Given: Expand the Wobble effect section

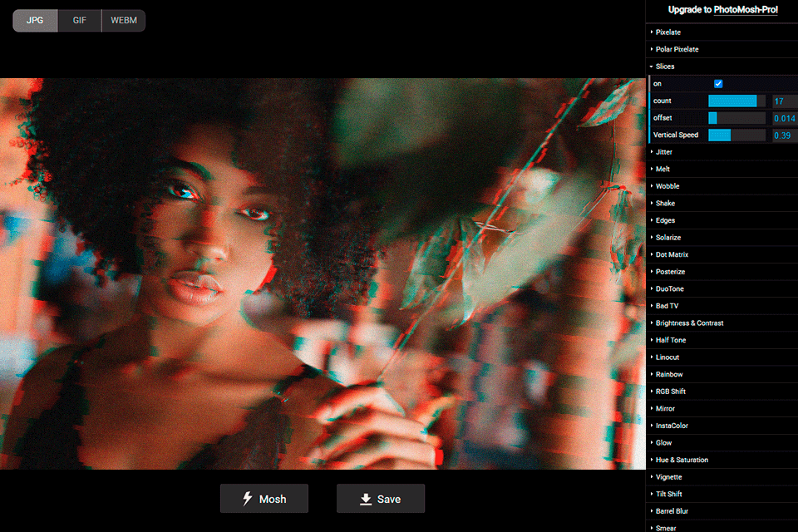Looking at the screenshot, I should click(x=722, y=186).
